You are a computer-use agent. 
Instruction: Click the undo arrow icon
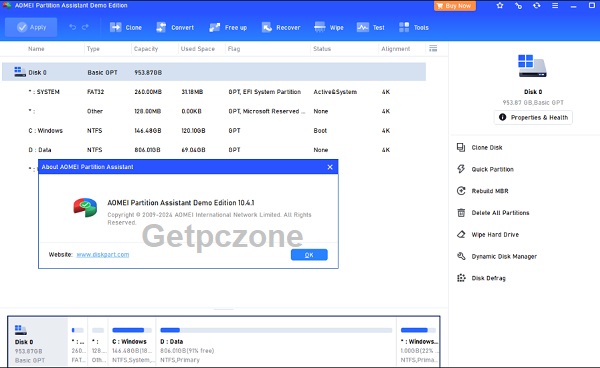coord(73,27)
